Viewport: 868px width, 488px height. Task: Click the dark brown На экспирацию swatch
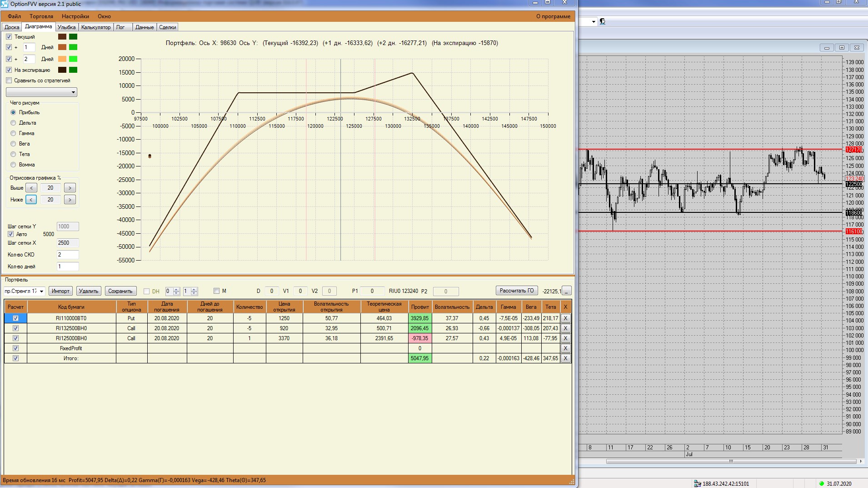(62, 70)
